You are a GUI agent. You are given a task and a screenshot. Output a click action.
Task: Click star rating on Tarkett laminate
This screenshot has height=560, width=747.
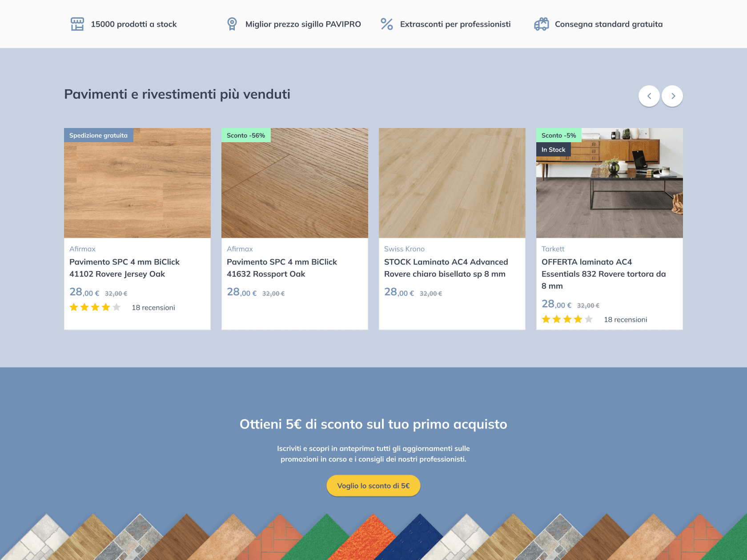click(567, 320)
